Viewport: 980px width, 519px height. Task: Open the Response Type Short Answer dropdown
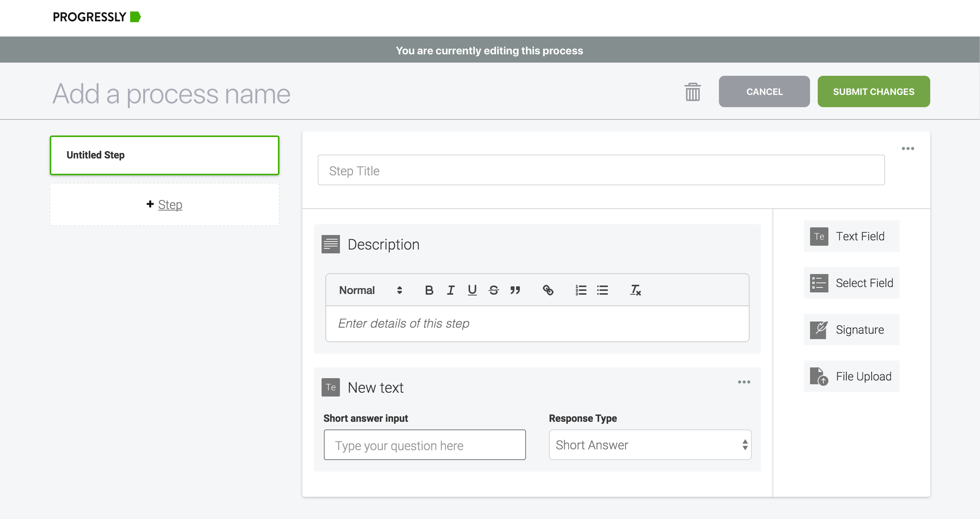(x=650, y=445)
